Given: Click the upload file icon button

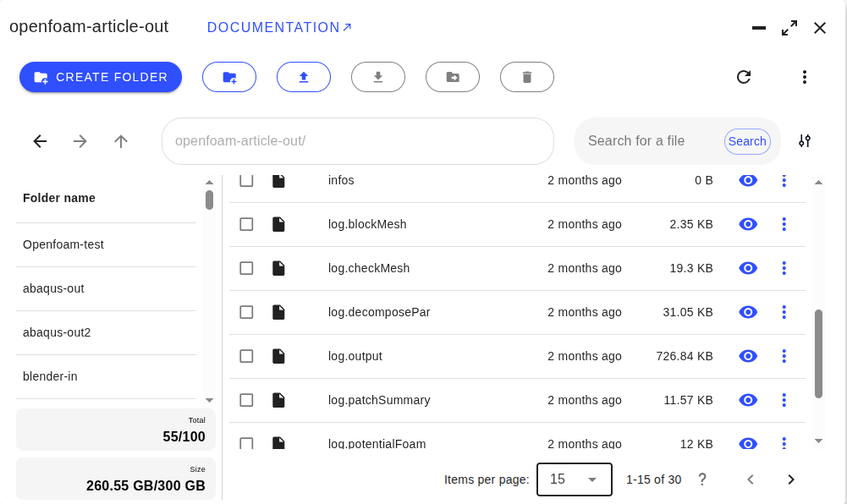Looking at the screenshot, I should (304, 77).
